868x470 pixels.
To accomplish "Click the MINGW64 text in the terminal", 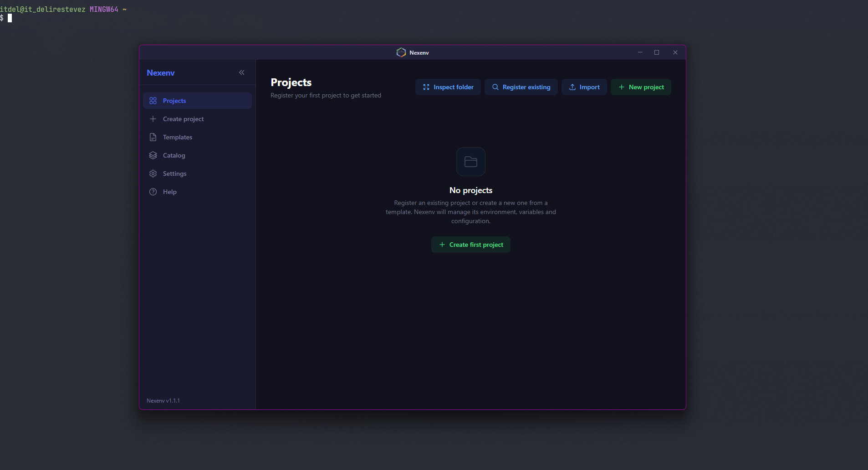I will coord(104,9).
